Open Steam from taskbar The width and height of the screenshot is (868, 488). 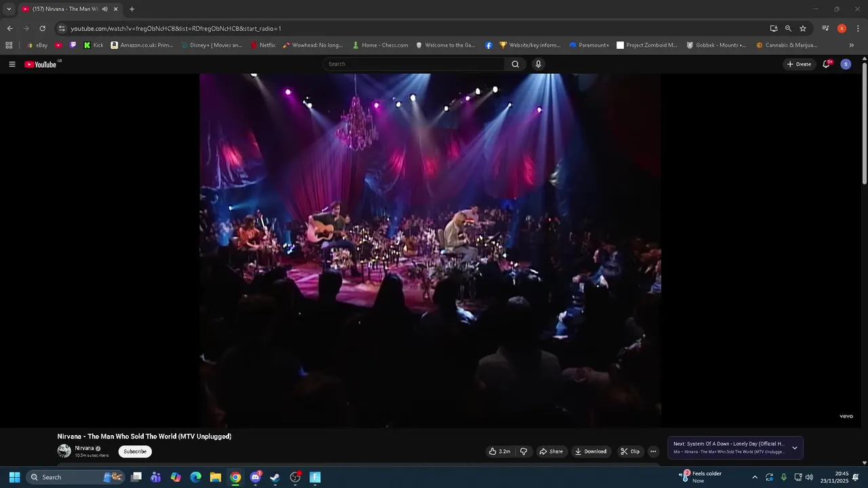pyautogui.click(x=275, y=477)
